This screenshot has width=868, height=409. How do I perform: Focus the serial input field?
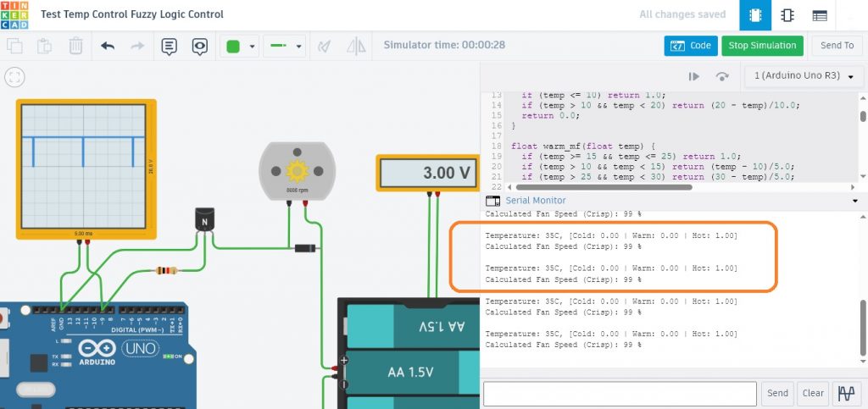[x=620, y=394]
